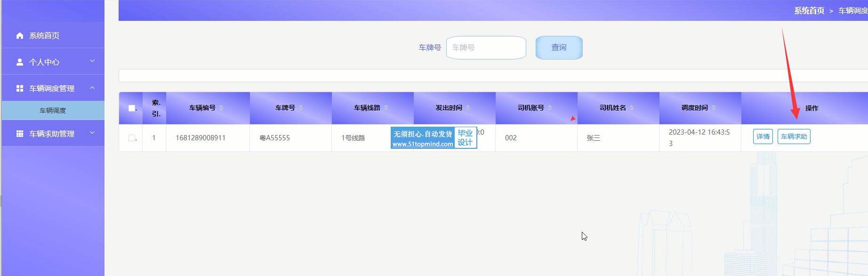The width and height of the screenshot is (868, 276).
Task: Focus the 车牌号 search input field
Action: (x=486, y=48)
